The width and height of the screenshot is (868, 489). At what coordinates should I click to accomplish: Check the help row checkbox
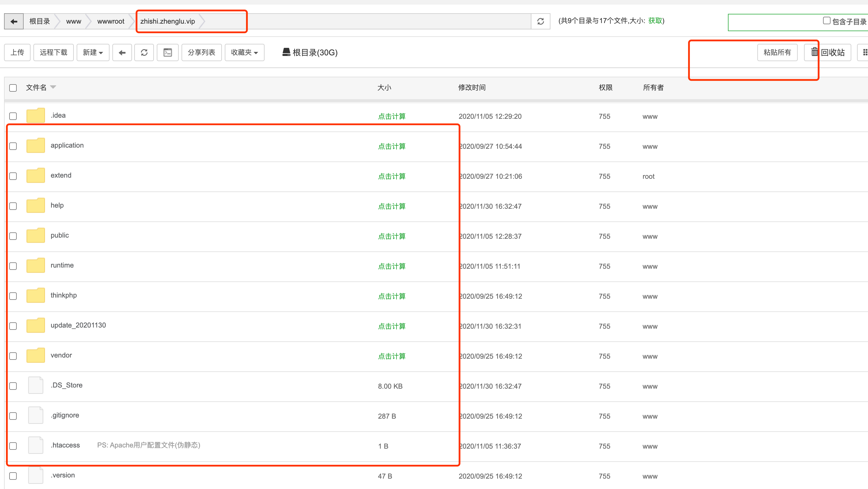point(13,206)
